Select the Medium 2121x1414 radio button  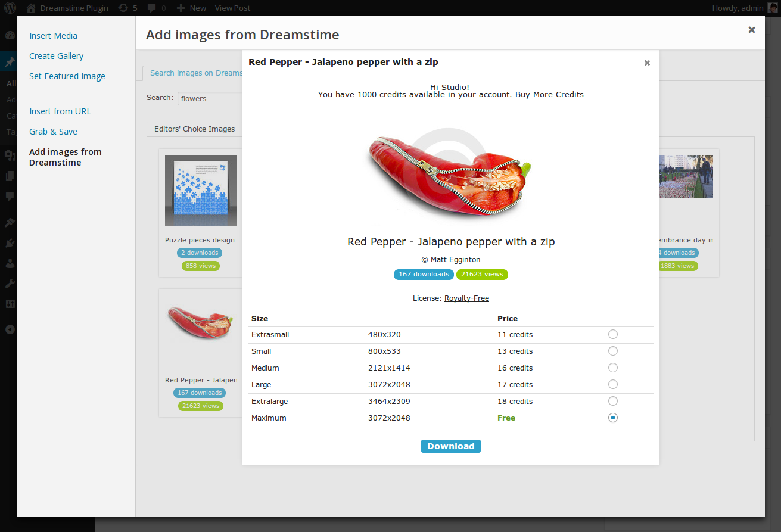coord(613,368)
